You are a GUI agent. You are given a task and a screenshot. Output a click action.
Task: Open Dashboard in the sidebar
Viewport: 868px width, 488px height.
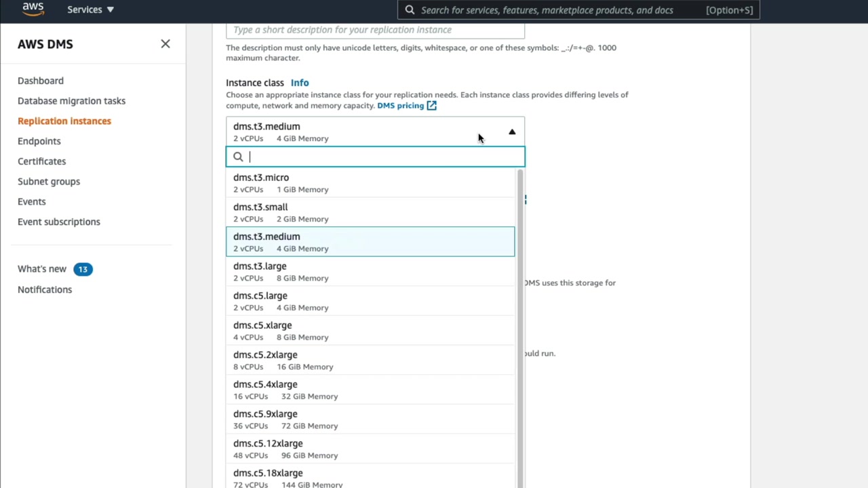coord(41,81)
